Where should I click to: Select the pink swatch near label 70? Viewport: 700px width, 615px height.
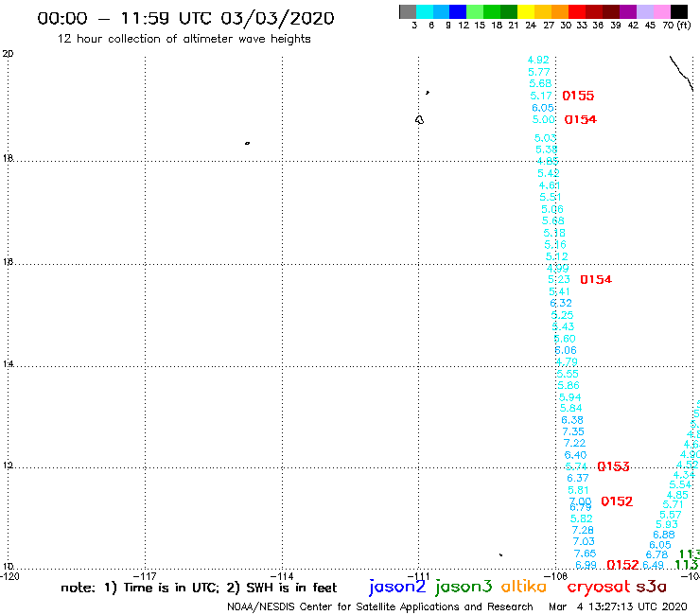coord(662,11)
